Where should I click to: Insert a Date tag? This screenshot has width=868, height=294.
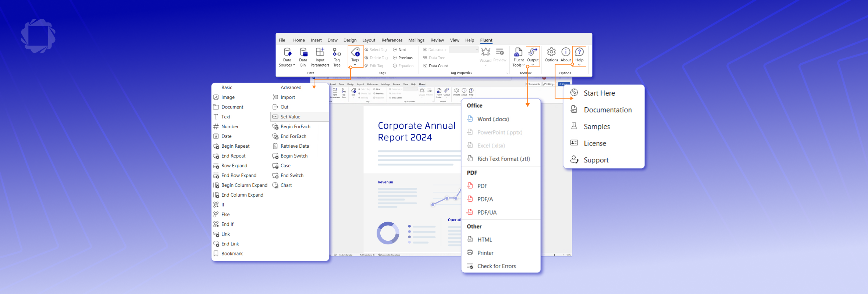(222, 136)
